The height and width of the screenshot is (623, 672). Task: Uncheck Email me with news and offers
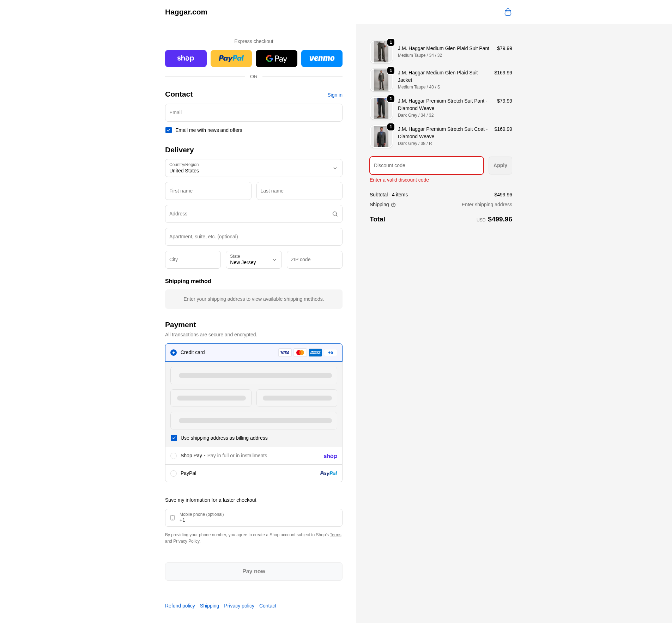pyautogui.click(x=169, y=130)
